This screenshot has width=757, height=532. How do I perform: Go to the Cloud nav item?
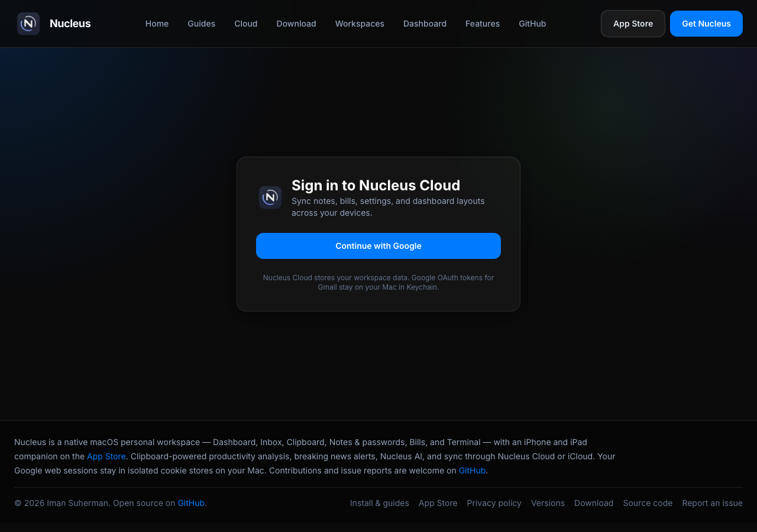coord(246,24)
